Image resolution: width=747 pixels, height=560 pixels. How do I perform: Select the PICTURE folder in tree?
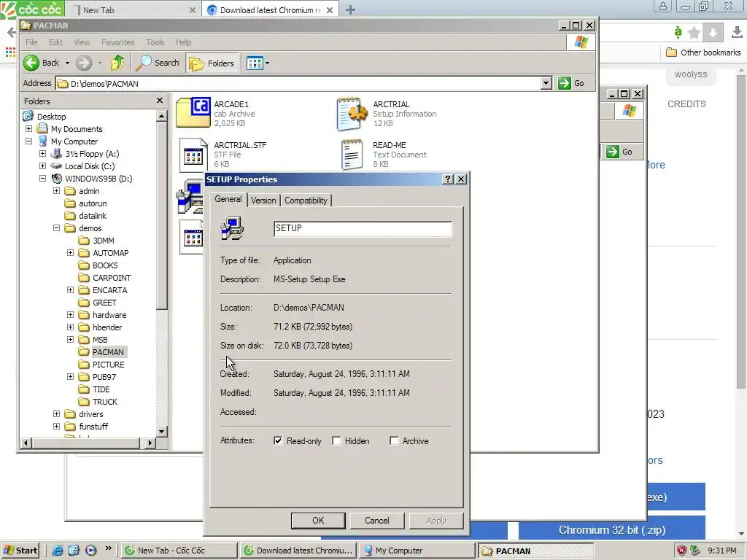click(x=108, y=365)
